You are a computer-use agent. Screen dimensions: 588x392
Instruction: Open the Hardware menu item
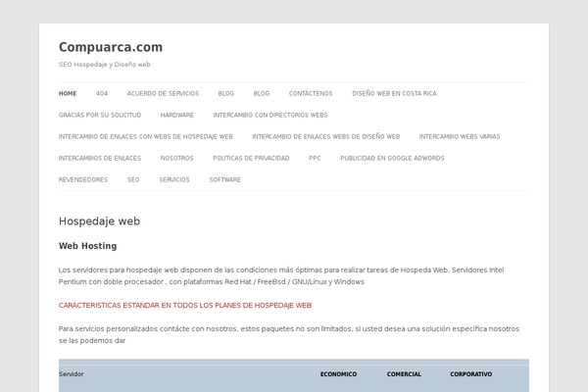pyautogui.click(x=177, y=115)
